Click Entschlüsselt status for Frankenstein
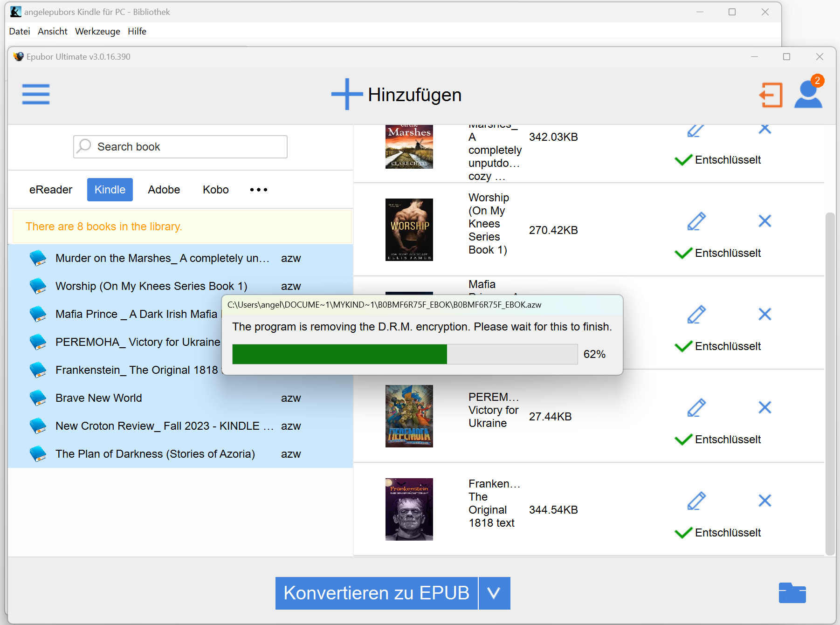 coord(718,533)
